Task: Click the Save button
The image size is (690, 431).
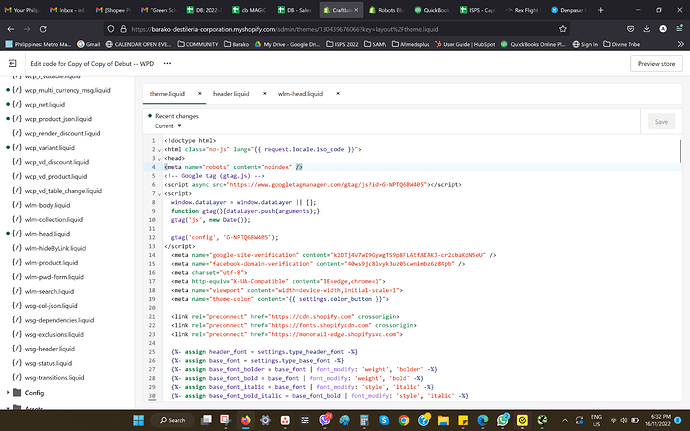Action: pos(660,121)
